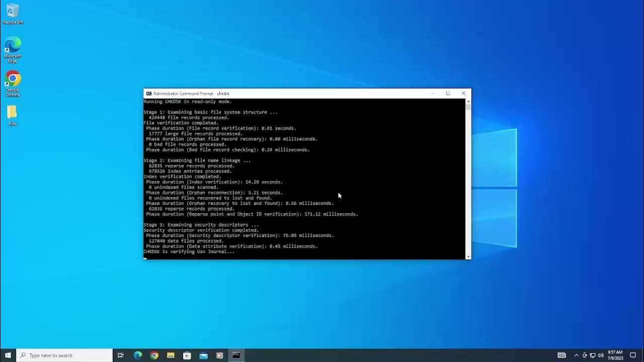The width and height of the screenshot is (644, 362).
Task: Click 'Phase duration (Reparse point and Object ID verification)' line
Action: (252, 214)
